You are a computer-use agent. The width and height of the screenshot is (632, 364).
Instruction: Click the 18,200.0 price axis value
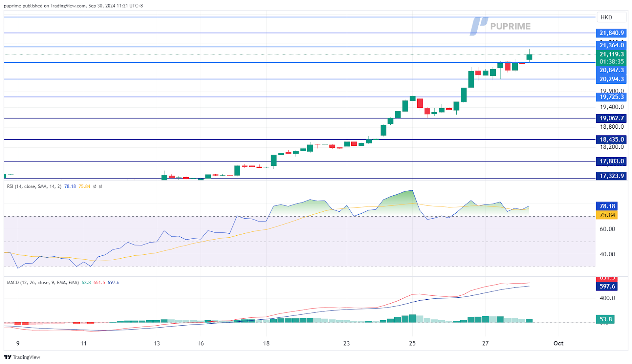(612, 147)
